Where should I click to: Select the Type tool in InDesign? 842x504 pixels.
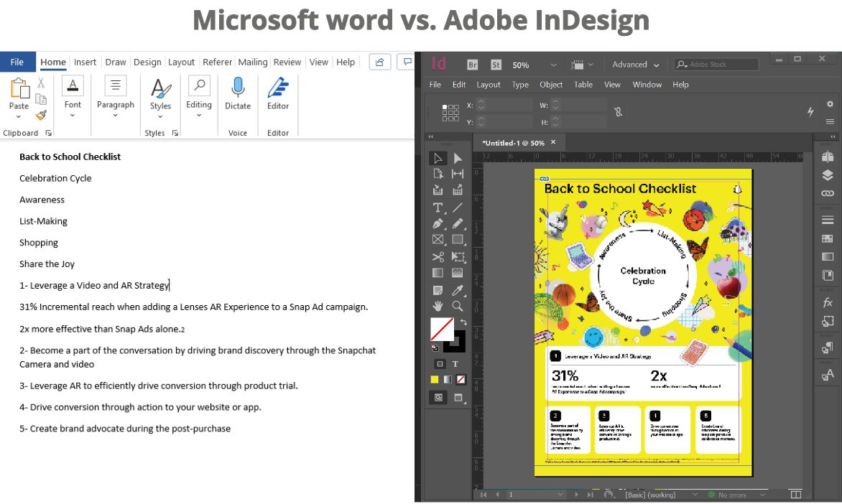[x=438, y=207]
